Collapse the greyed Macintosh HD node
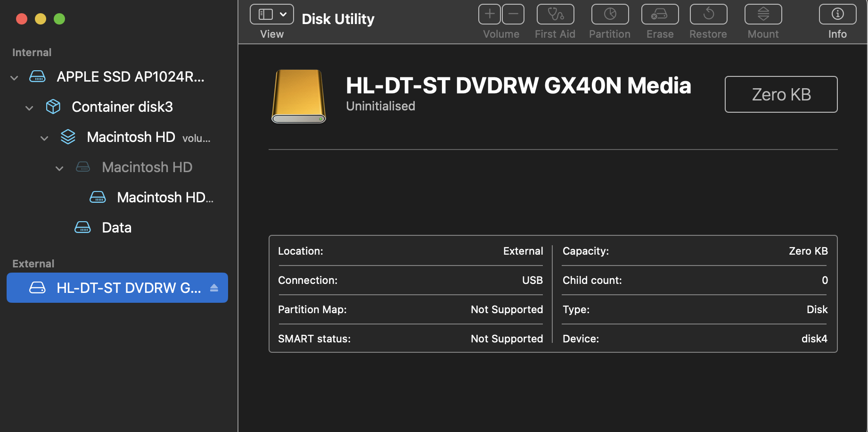Viewport: 868px width, 432px height. click(59, 168)
